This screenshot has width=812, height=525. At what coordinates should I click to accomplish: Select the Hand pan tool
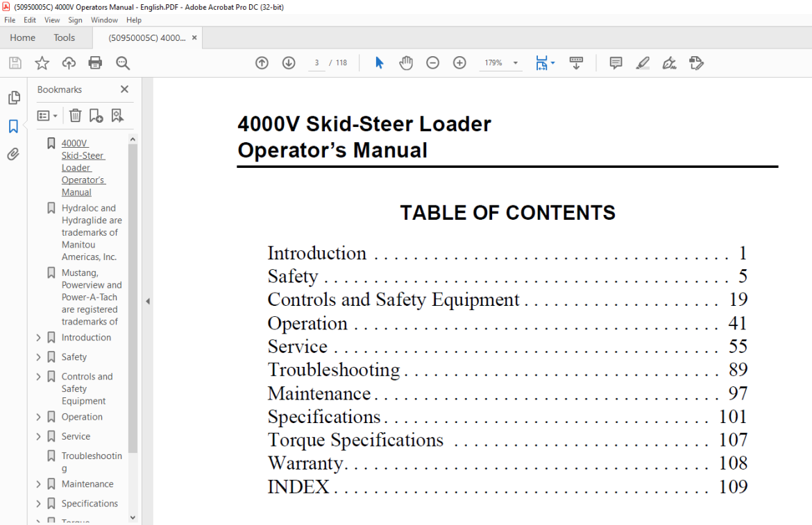pyautogui.click(x=406, y=63)
